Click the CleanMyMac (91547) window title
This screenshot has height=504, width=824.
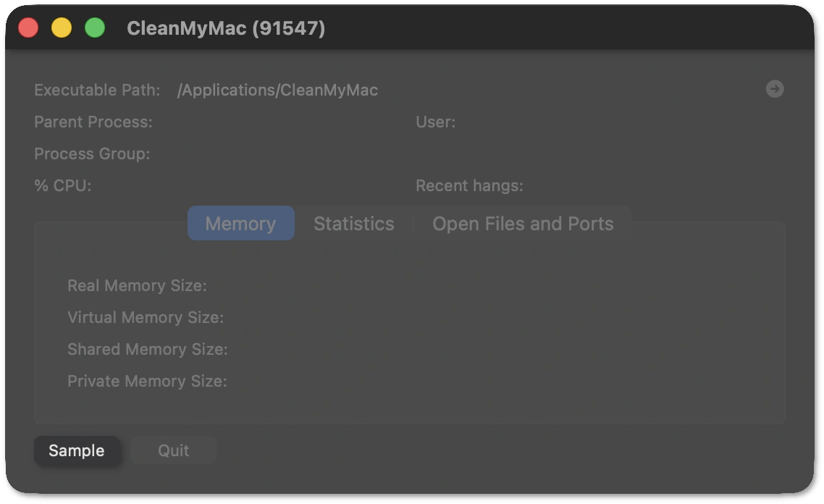[x=226, y=28]
